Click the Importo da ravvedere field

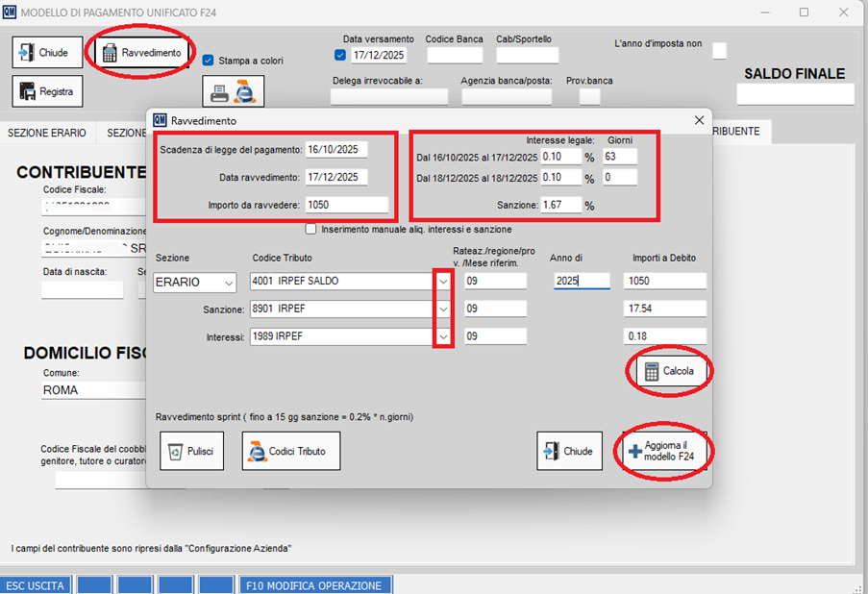pos(346,204)
